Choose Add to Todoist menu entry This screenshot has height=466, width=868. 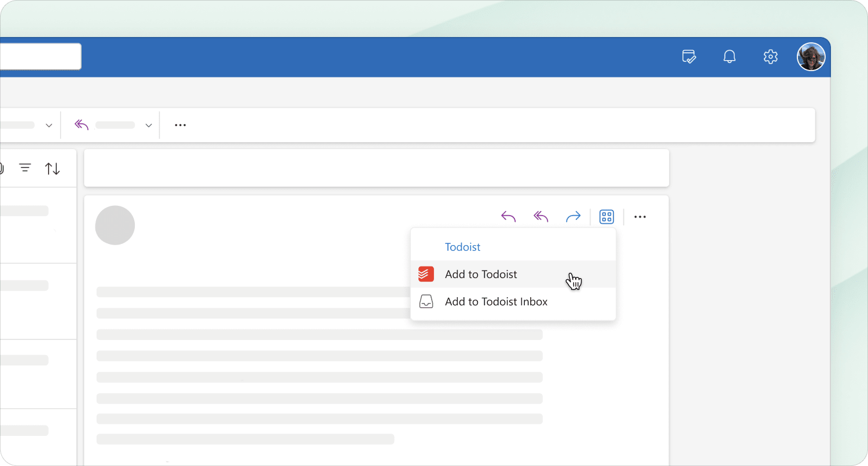tap(513, 274)
